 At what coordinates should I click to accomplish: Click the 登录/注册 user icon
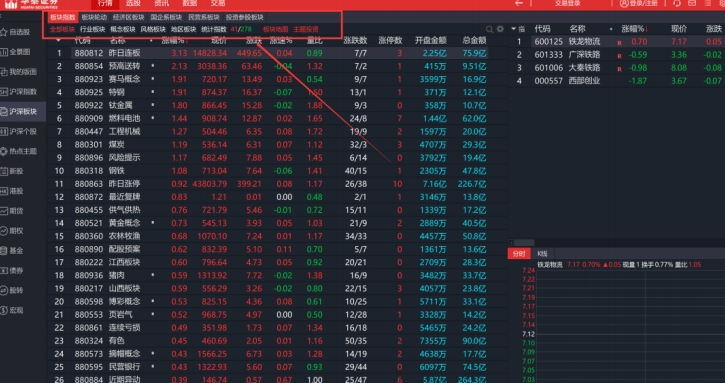click(624, 3)
